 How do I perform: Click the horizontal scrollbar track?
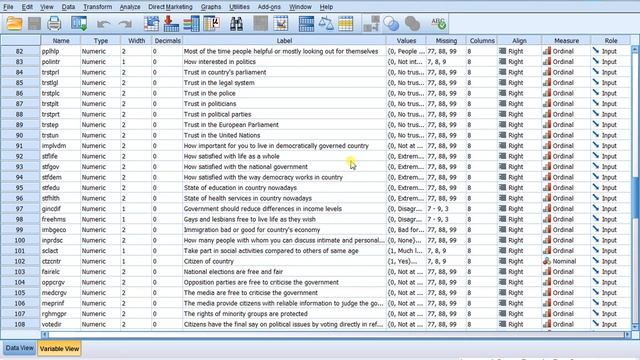tap(337, 335)
